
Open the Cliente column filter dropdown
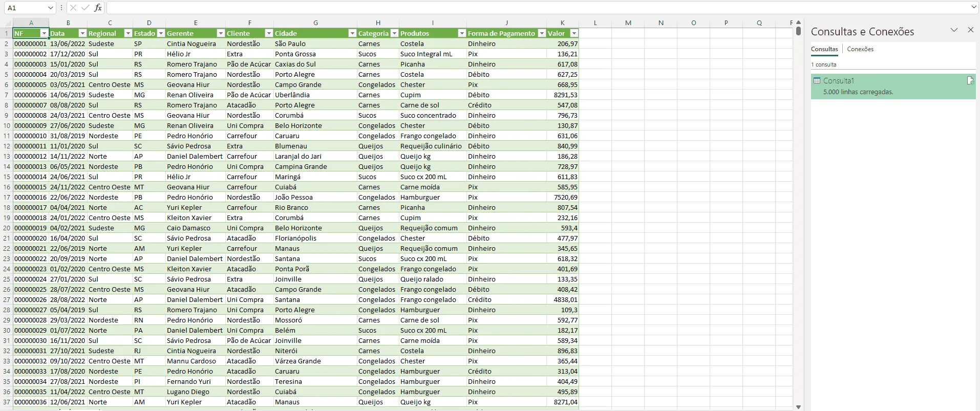[269, 33]
